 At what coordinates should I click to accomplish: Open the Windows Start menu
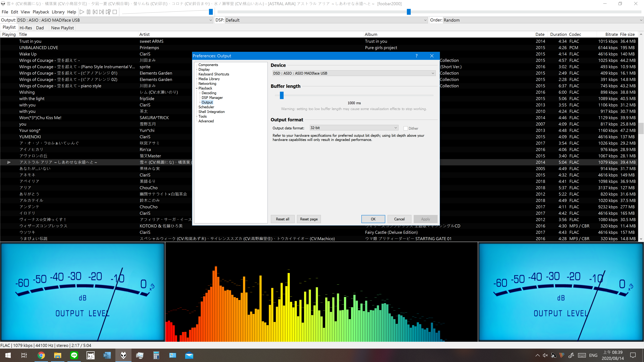pos(8,355)
